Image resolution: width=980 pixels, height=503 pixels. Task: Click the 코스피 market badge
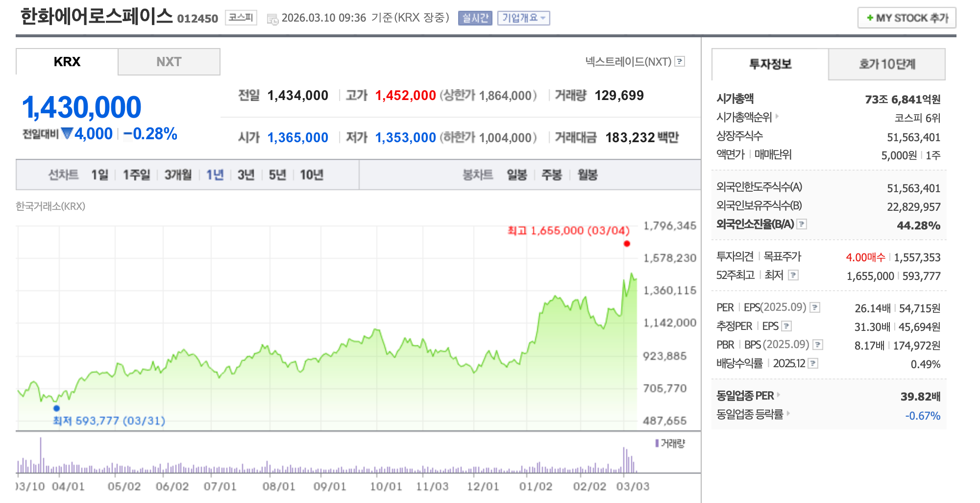[241, 18]
